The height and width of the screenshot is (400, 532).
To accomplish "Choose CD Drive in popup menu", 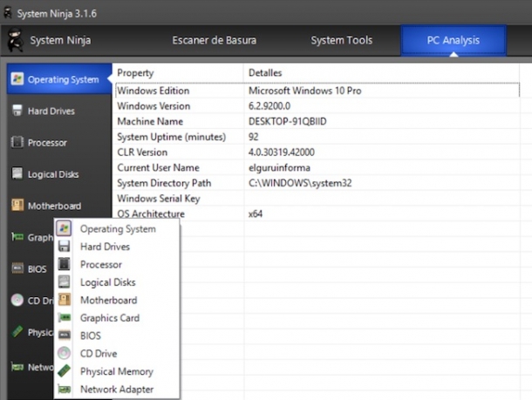I will coord(117,354).
